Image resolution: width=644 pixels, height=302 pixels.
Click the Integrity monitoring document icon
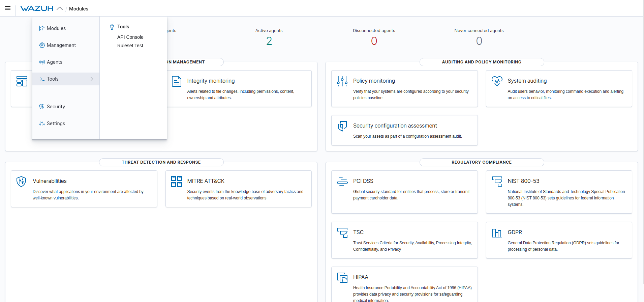click(176, 81)
